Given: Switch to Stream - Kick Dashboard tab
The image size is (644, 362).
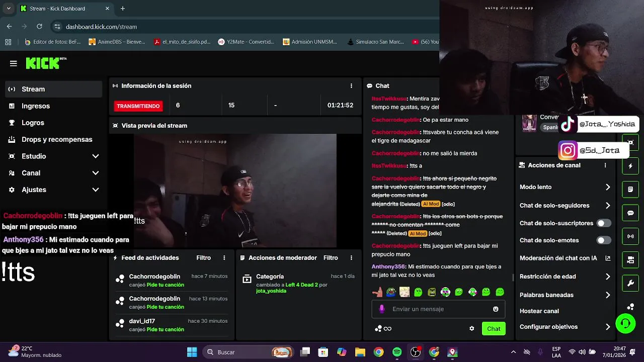Looking at the screenshot, I should click(x=65, y=9).
